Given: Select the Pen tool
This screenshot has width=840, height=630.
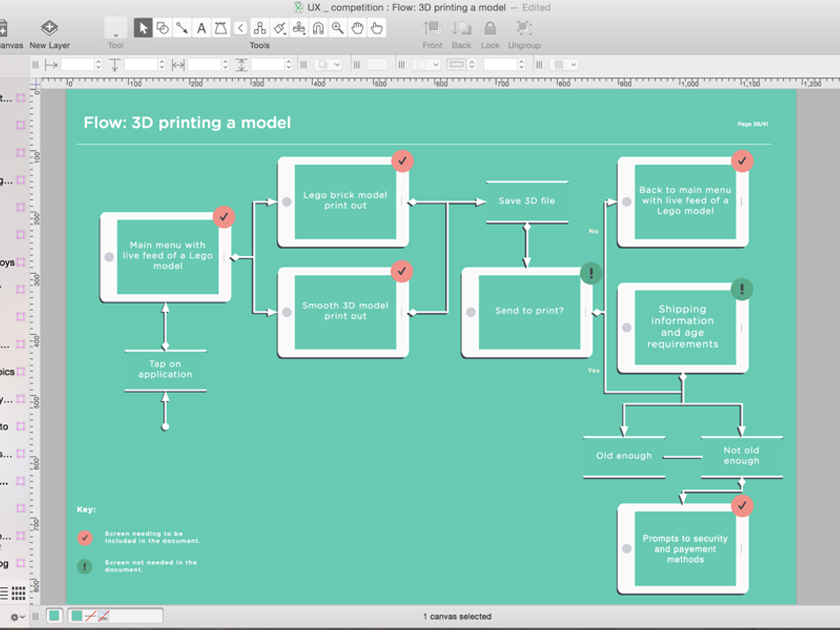Looking at the screenshot, I should pos(221,28).
